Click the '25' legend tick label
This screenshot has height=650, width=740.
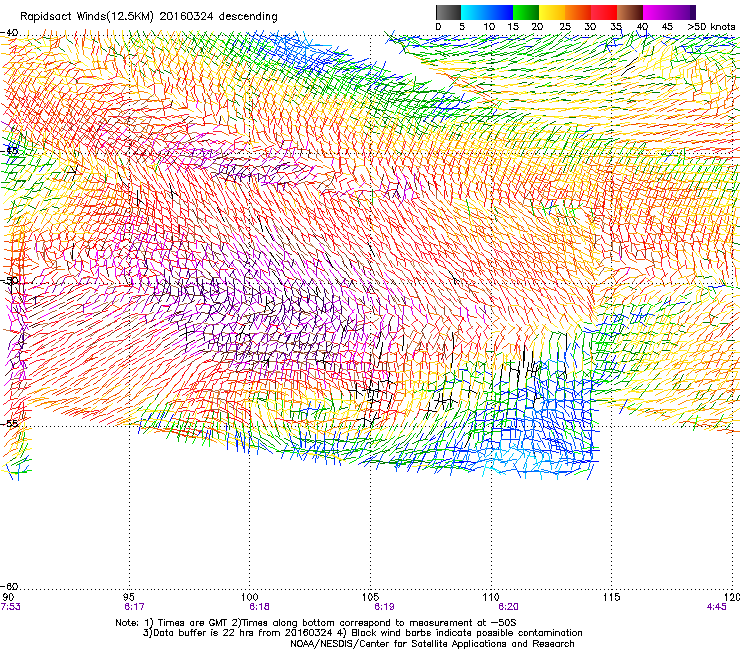(565, 27)
